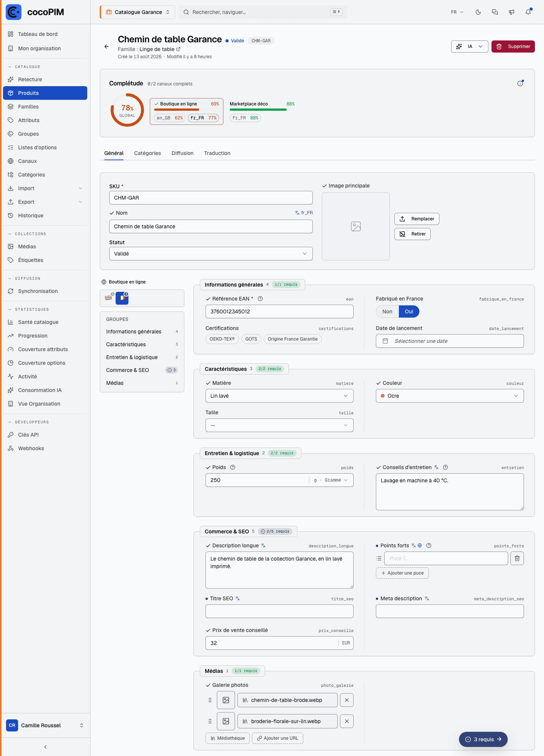Click the Supprimer button
Image resolution: width=544 pixels, height=756 pixels.
tap(513, 46)
